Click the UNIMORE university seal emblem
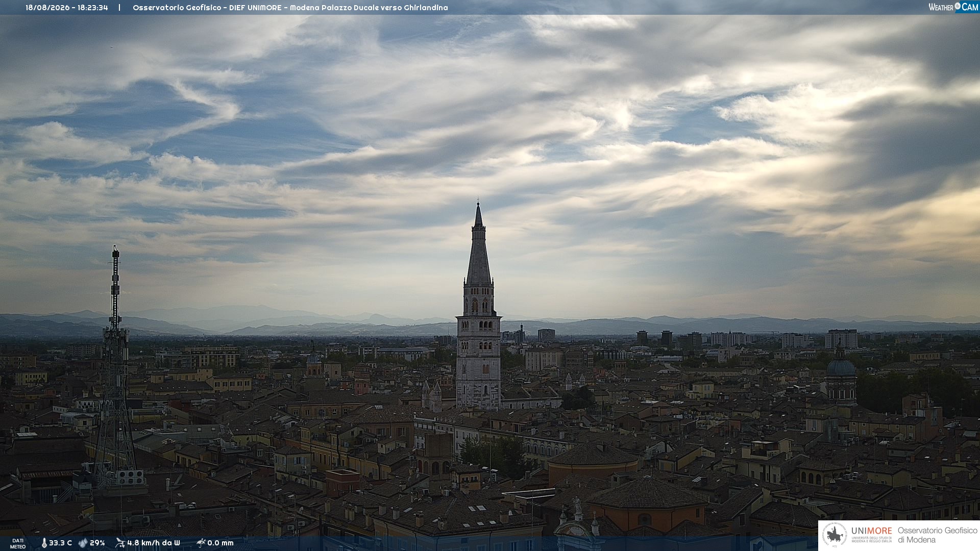This screenshot has height=551, width=980. (x=835, y=535)
